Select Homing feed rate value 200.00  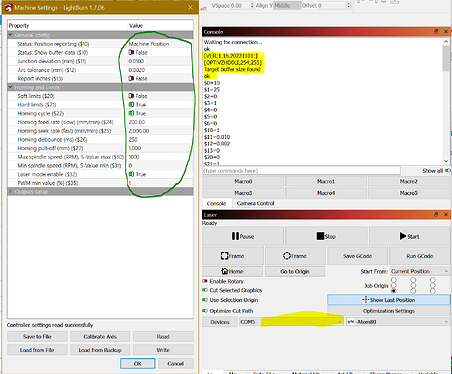tap(137, 122)
